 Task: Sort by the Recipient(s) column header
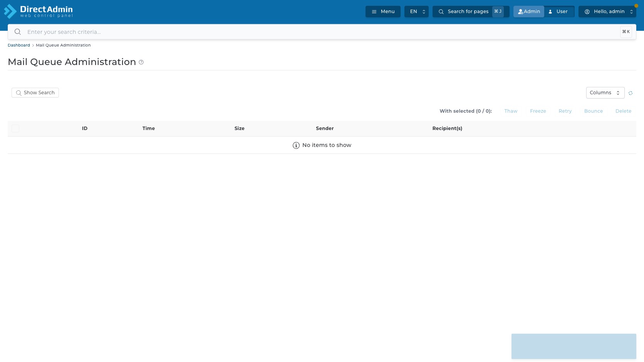tap(447, 128)
